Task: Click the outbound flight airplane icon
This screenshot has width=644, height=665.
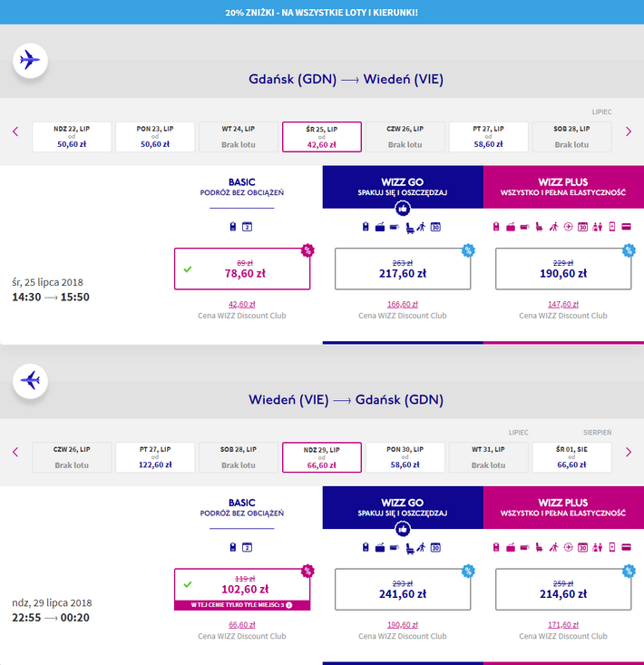Action: click(30, 61)
